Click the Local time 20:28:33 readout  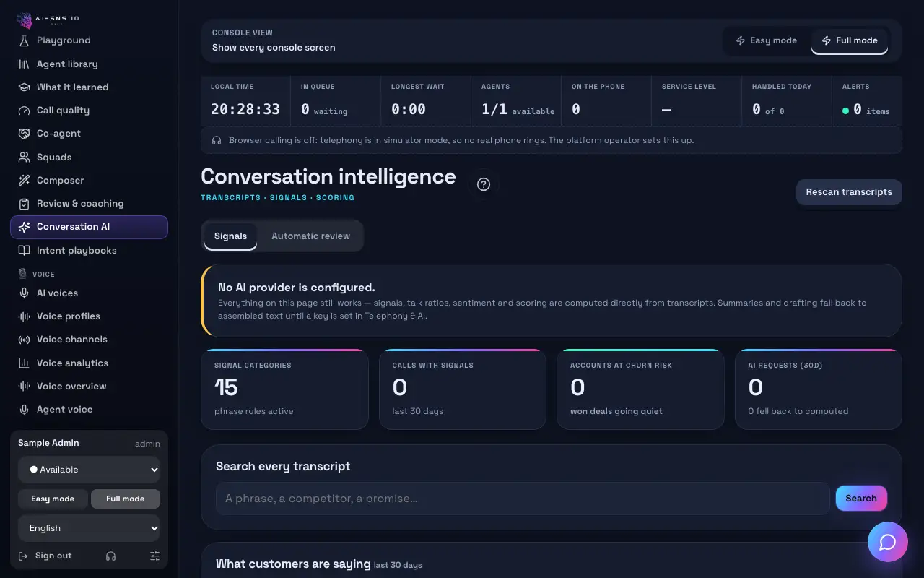click(245, 109)
